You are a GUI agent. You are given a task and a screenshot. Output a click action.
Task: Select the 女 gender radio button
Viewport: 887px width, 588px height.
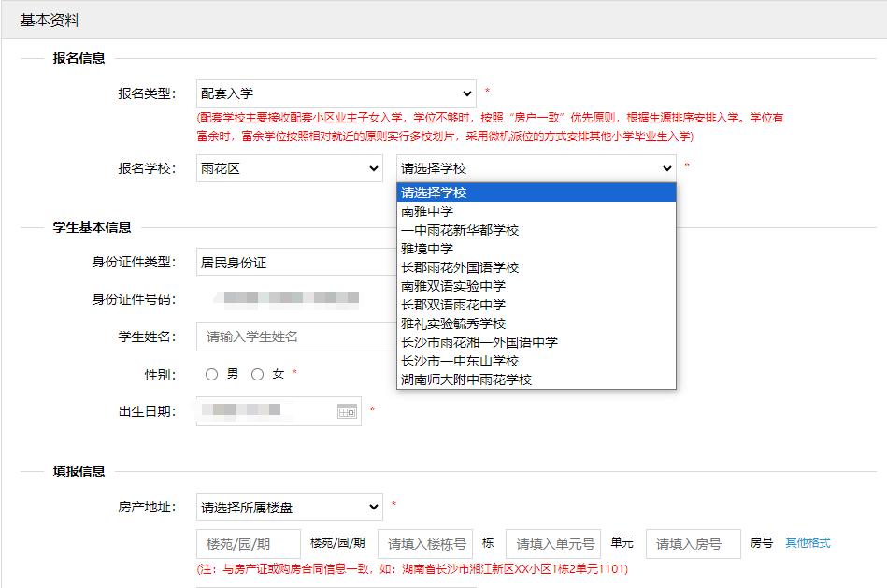pos(258,374)
